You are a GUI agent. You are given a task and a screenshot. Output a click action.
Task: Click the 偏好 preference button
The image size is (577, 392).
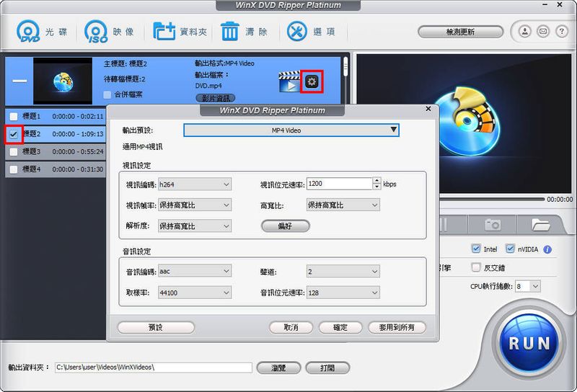pos(286,226)
